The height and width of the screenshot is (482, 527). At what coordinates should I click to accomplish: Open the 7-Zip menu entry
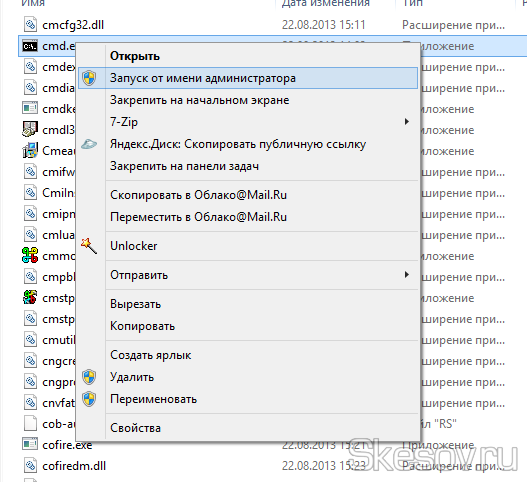[x=248, y=122]
